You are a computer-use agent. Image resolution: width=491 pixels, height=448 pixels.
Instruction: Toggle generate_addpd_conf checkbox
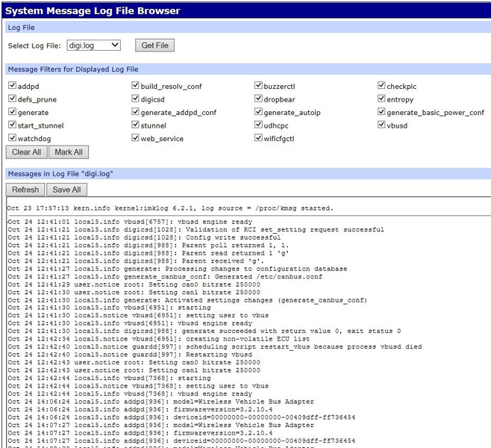(135, 111)
